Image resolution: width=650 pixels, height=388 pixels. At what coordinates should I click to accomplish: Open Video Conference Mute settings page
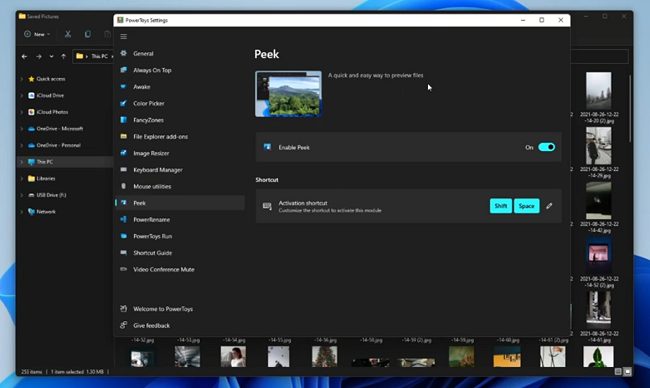click(180, 269)
